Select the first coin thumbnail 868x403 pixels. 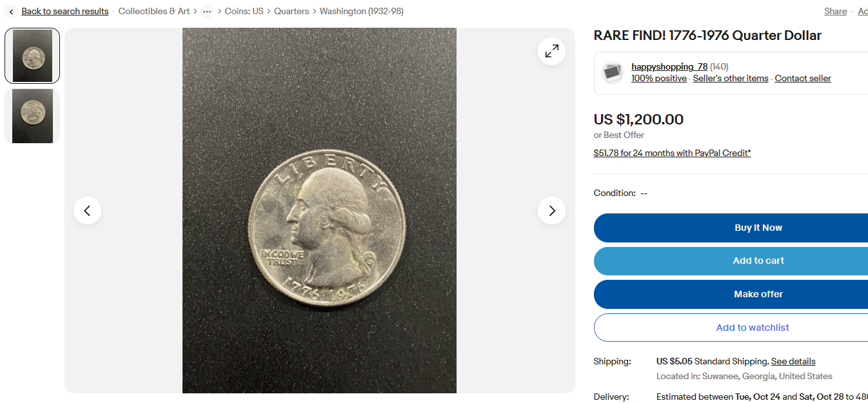(x=32, y=56)
